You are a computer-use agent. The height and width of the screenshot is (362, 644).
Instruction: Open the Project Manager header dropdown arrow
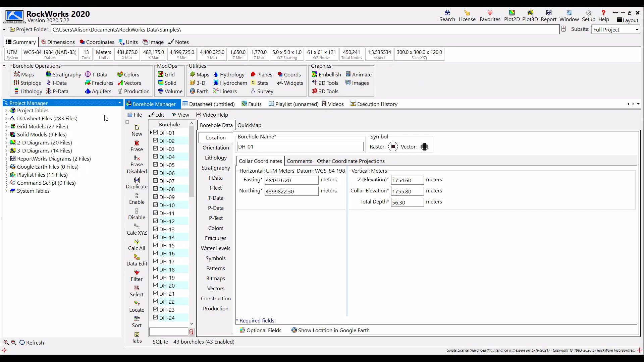pos(119,103)
